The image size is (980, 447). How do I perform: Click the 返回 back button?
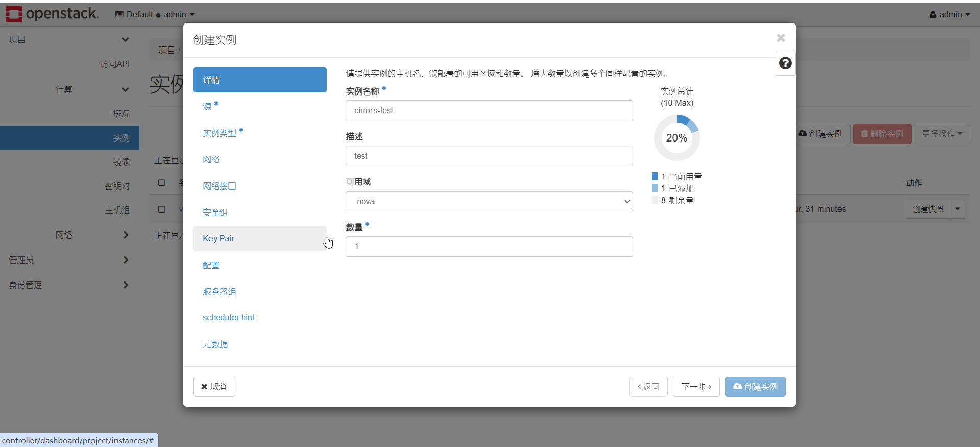point(648,387)
